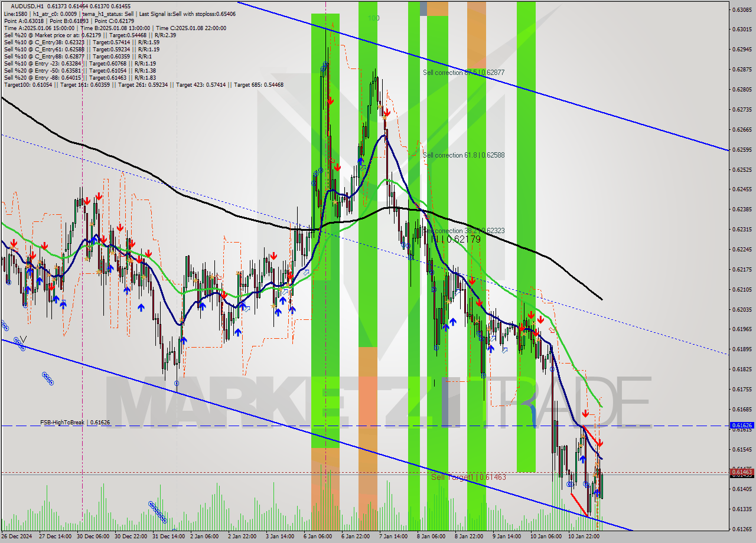
Task: Click the 'Sell correction 61.8 | 0.62588' label
Action: tap(464, 155)
